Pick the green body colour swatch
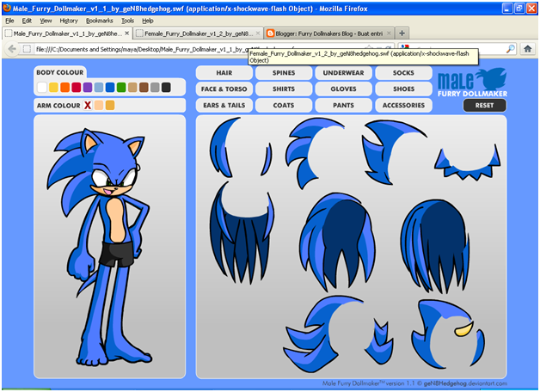This screenshot has width=540, height=392. pos(121,88)
